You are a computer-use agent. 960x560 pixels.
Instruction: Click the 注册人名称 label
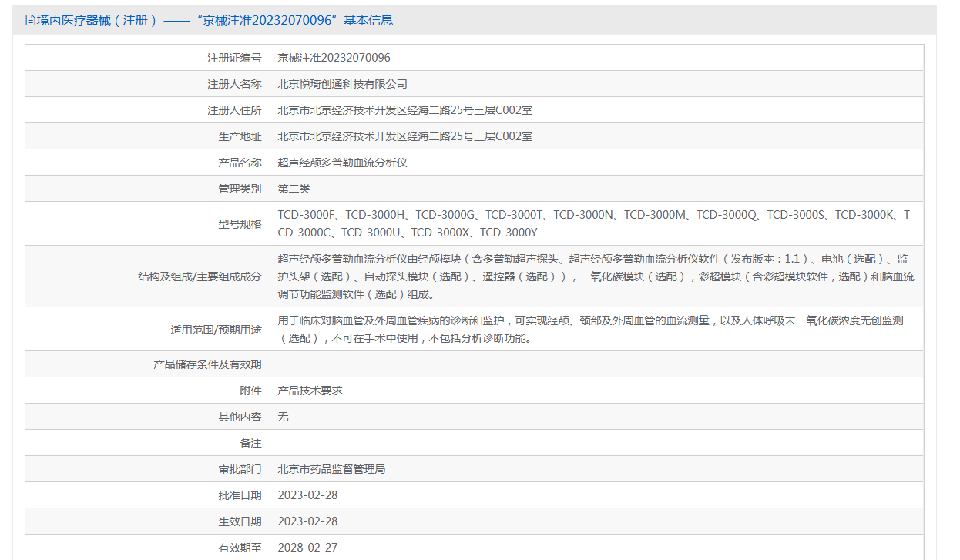(234, 84)
